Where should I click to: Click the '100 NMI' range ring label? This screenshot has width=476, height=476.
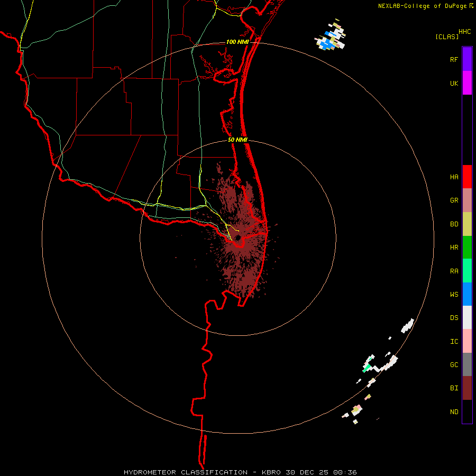click(x=237, y=42)
